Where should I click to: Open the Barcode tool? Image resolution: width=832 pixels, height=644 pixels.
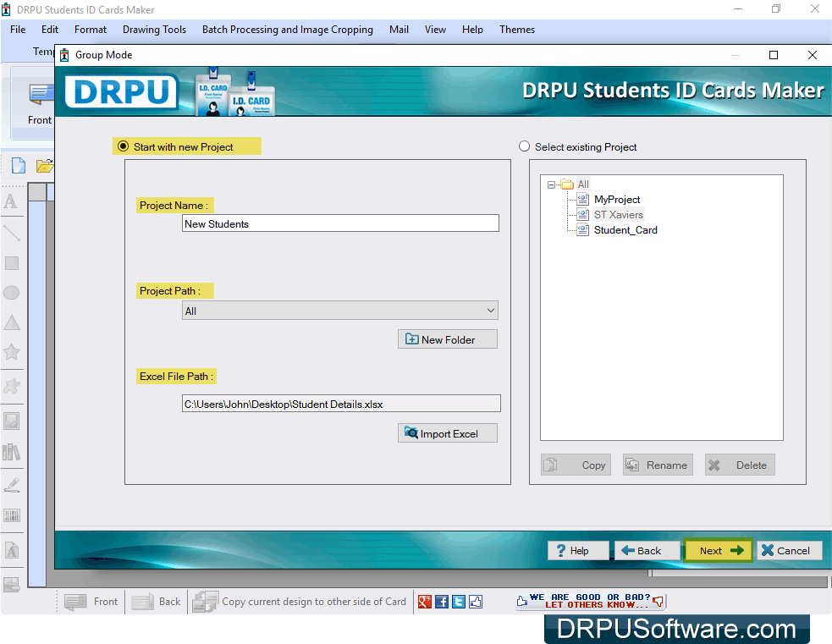tap(11, 516)
